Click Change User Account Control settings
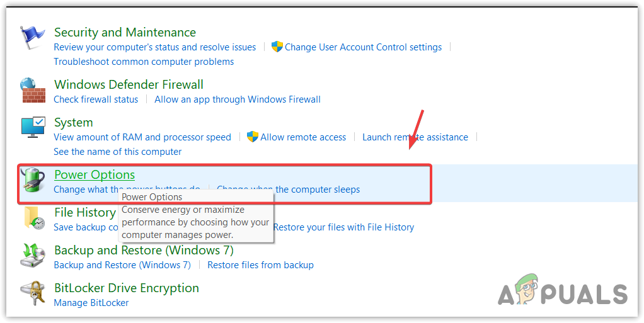Image resolution: width=644 pixels, height=323 pixels. [x=363, y=47]
